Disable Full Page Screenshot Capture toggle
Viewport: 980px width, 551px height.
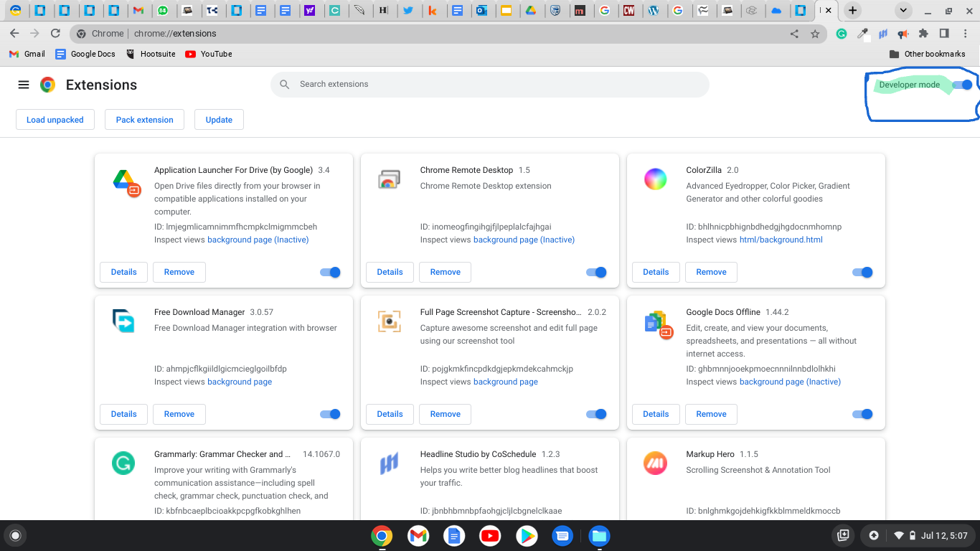tap(597, 414)
